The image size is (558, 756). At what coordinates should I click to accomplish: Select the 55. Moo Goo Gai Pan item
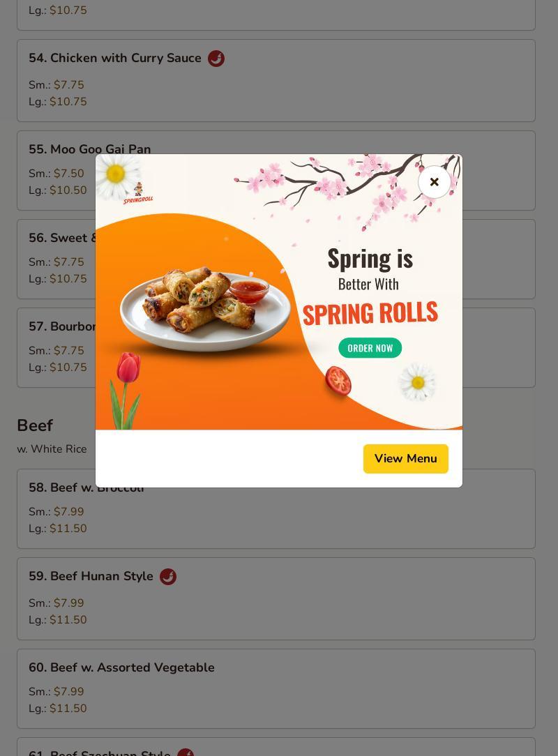(276, 171)
